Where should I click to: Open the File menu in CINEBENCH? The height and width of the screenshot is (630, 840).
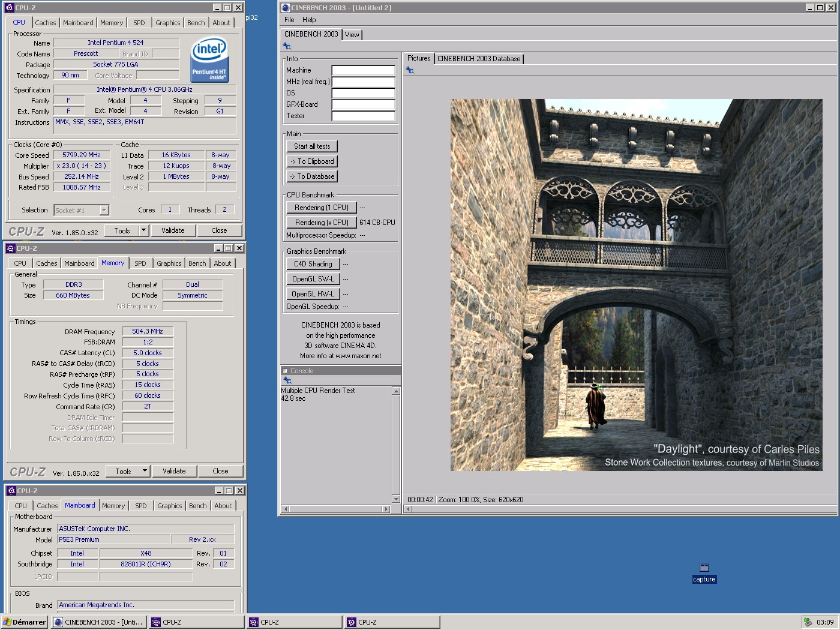(x=289, y=20)
